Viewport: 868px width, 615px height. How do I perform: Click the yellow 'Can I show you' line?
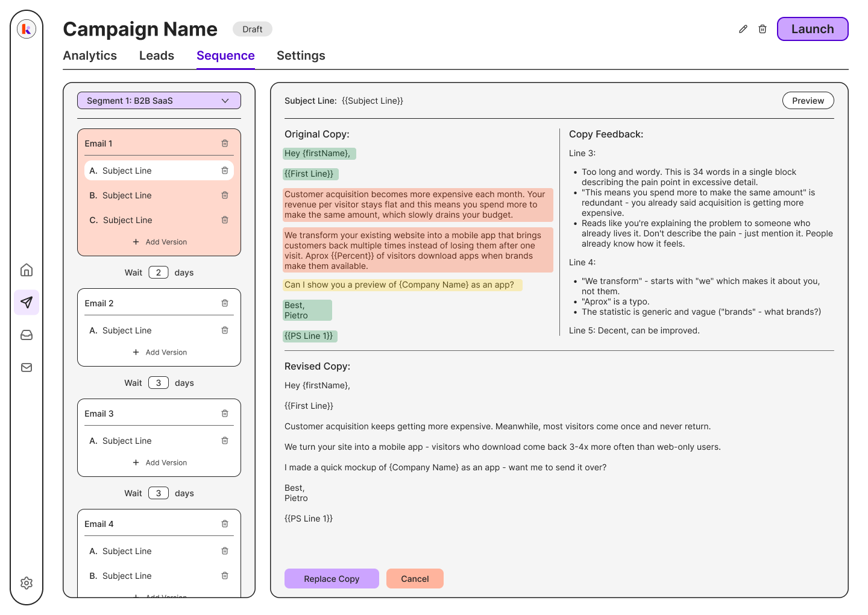[403, 285]
